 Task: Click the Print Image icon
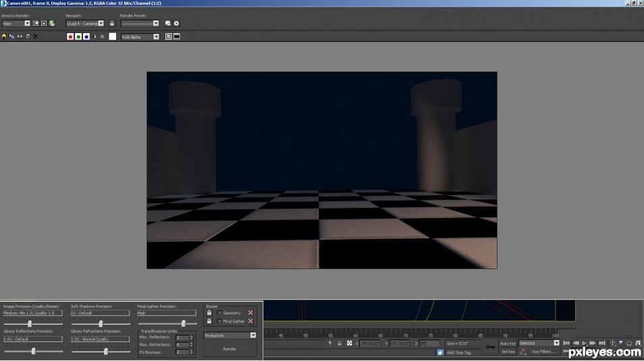[28, 36]
